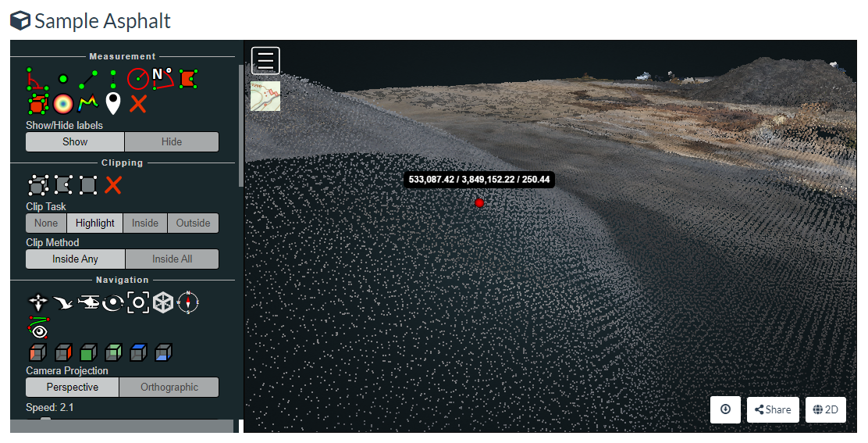Switch to front view green cube

[x=88, y=352]
